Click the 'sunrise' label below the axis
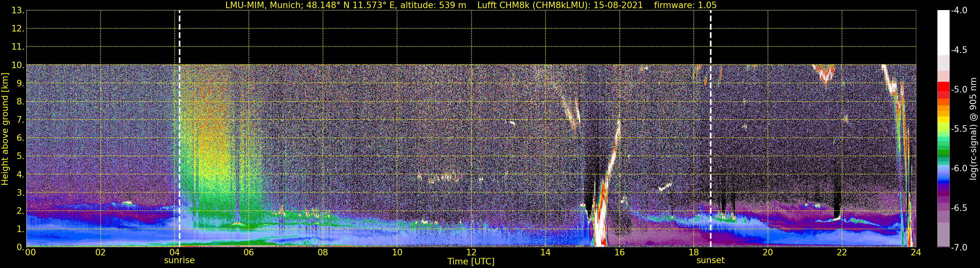This screenshot has width=980, height=268. coord(179,261)
